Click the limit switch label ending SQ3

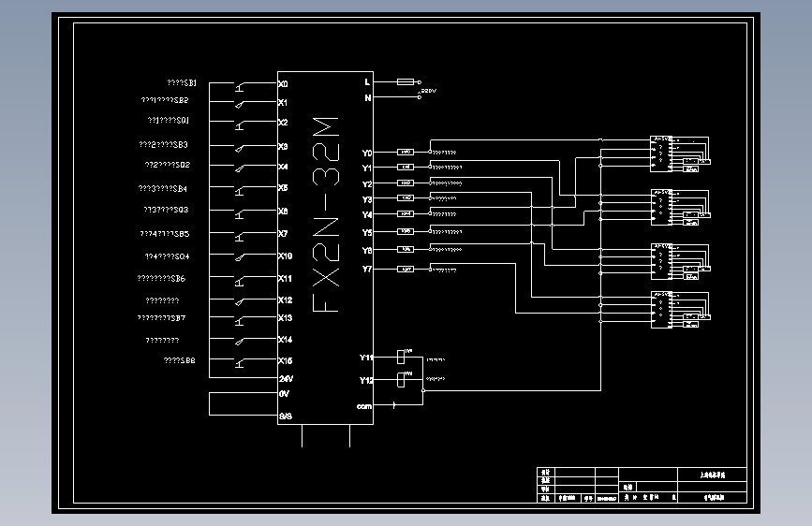166,210
